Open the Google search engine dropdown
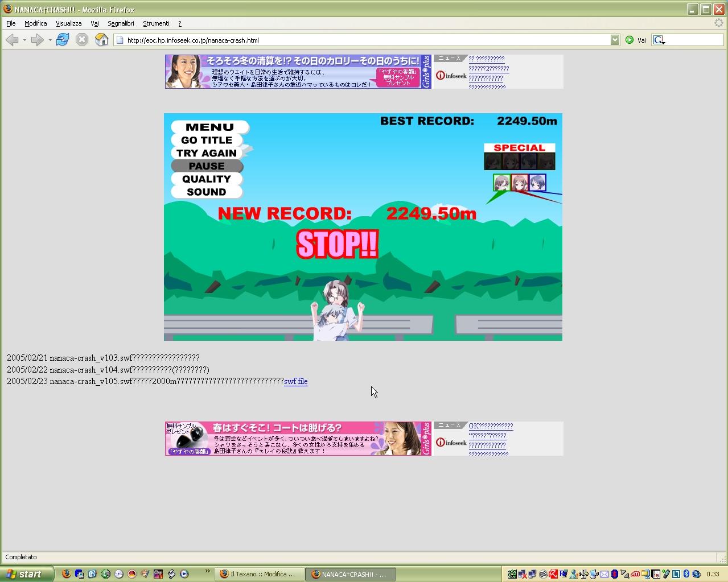The width and height of the screenshot is (728, 582). pyautogui.click(x=660, y=40)
